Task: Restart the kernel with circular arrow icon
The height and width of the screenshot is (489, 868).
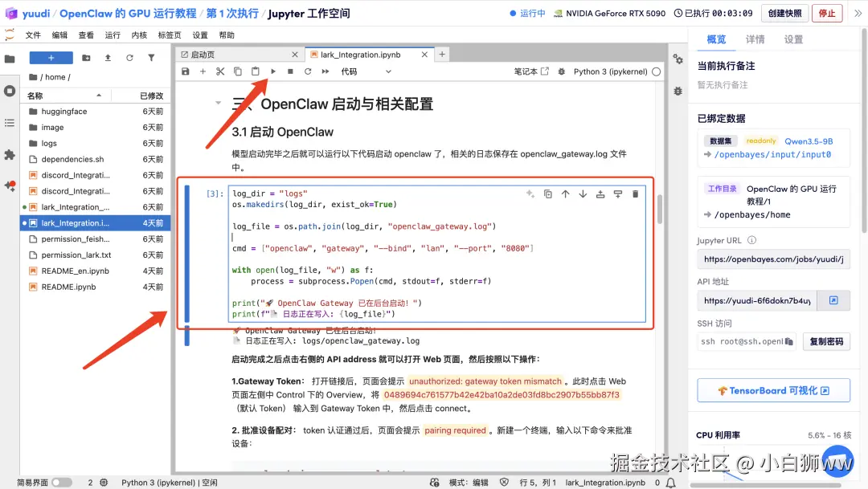Action: tap(308, 71)
